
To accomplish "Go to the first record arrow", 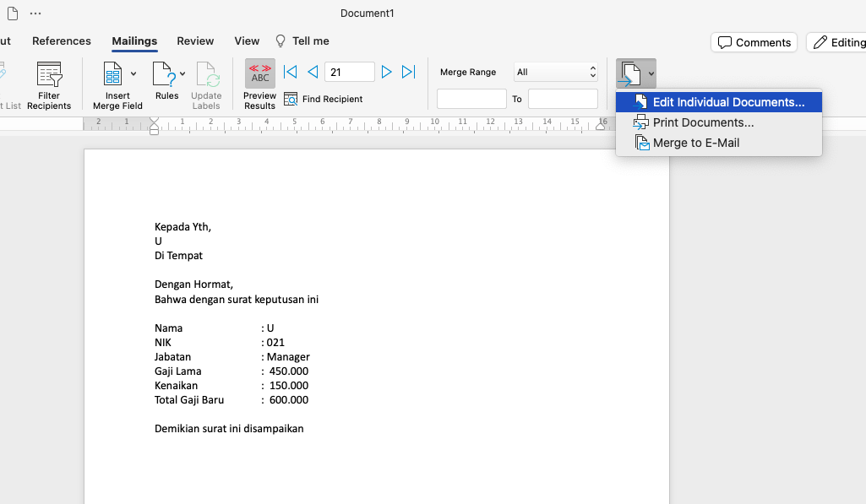I will [x=290, y=73].
